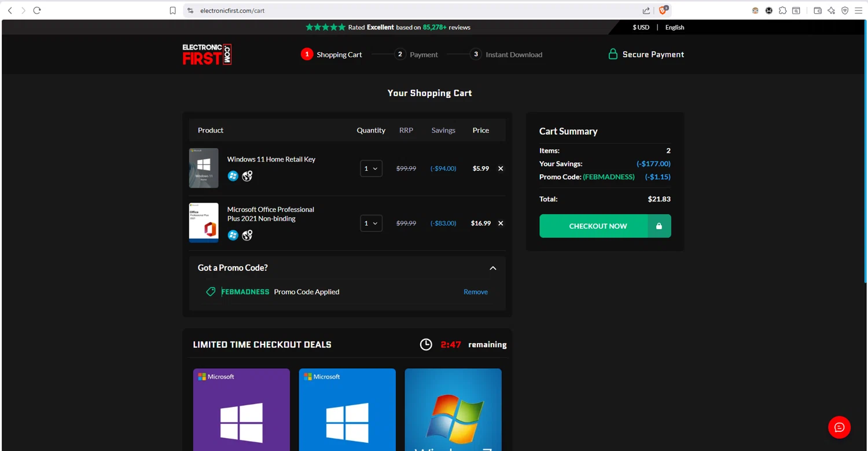Viewport: 868px width, 451px height.
Task: Click the $21.83 total amount
Action: pyautogui.click(x=659, y=199)
